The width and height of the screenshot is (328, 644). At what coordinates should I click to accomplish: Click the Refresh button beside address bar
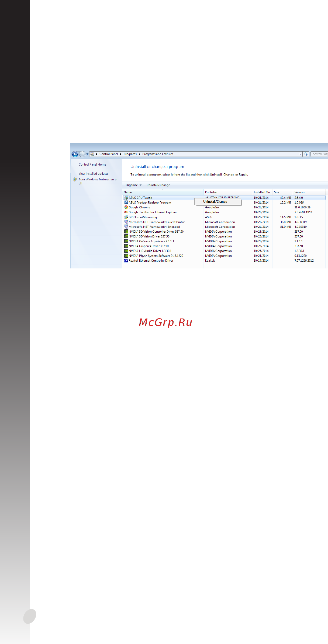click(306, 154)
